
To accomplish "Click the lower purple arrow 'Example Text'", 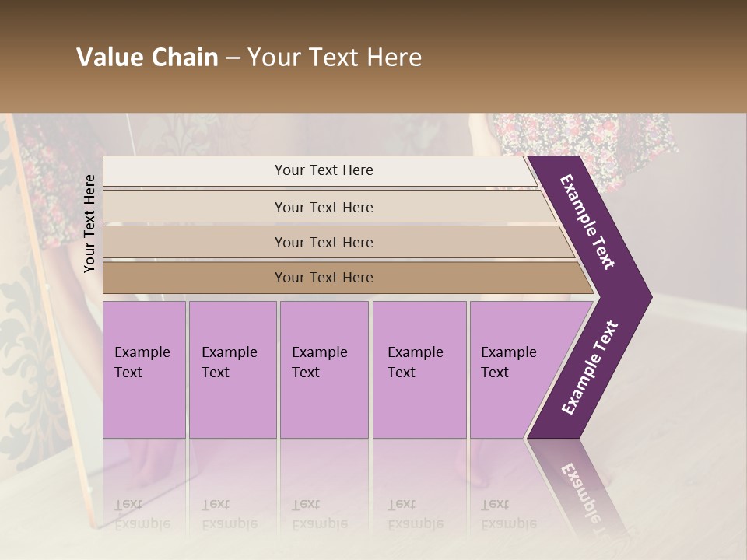I will (x=590, y=368).
